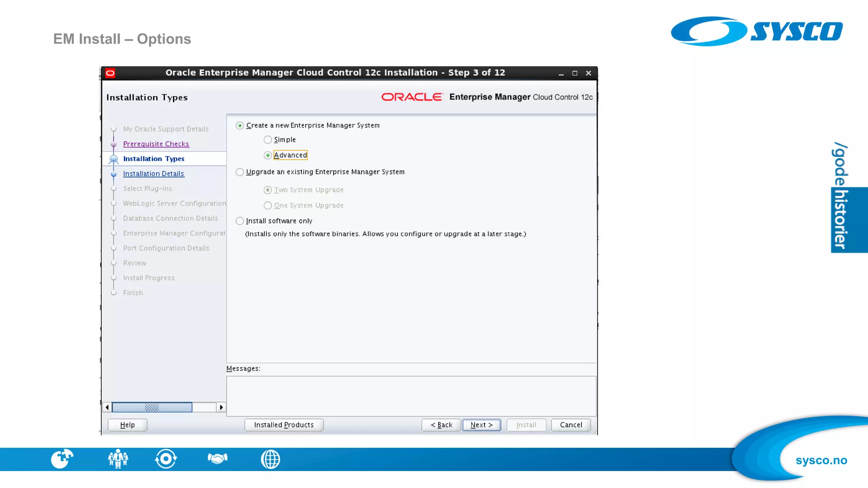Click the Help button

click(x=128, y=425)
